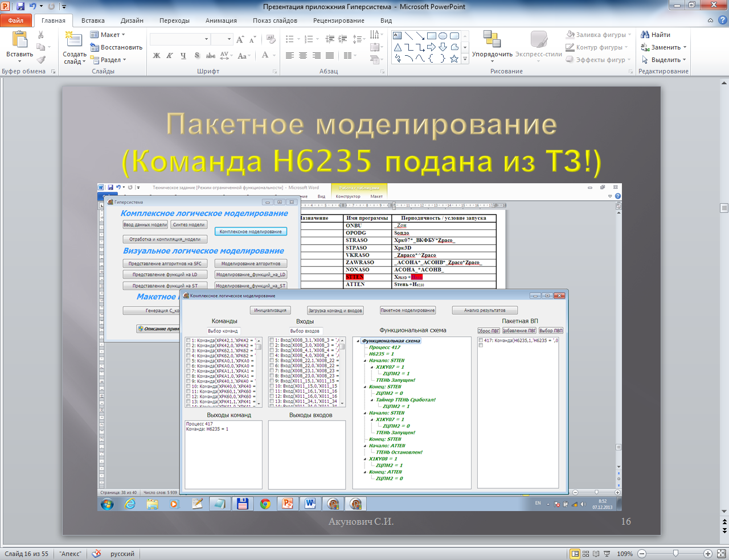
Task: Choose the rectangle shape
Action: (431, 35)
